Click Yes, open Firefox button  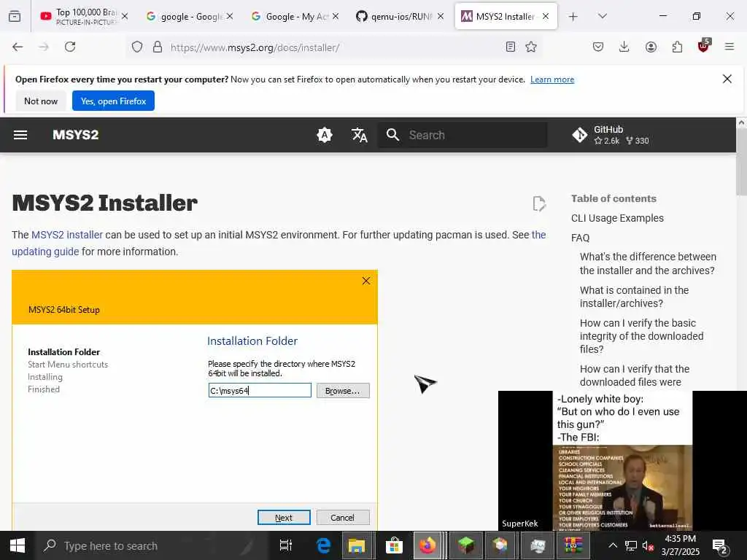click(113, 101)
